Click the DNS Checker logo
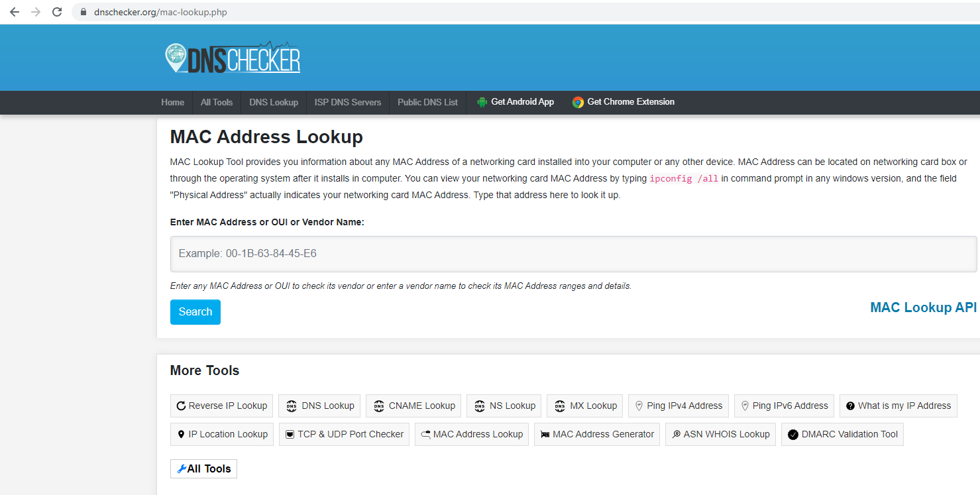 [x=233, y=58]
